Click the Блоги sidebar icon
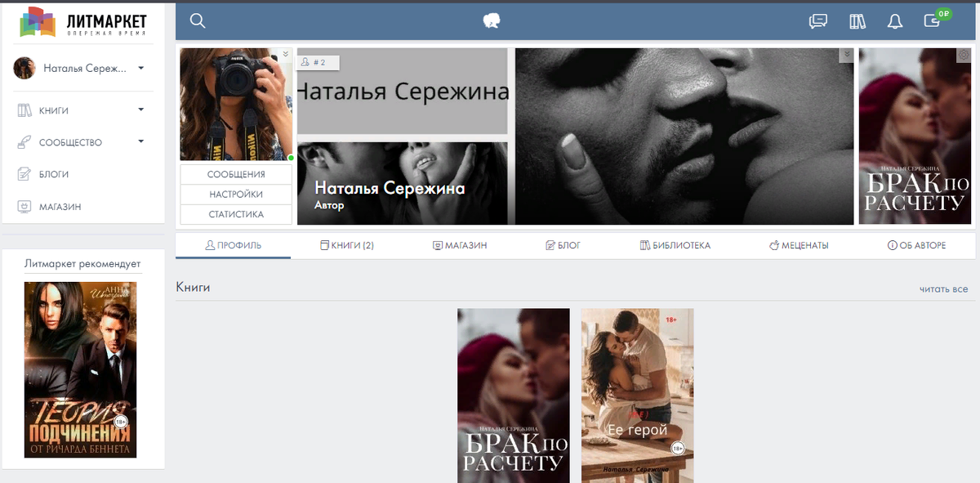 pyautogui.click(x=24, y=174)
